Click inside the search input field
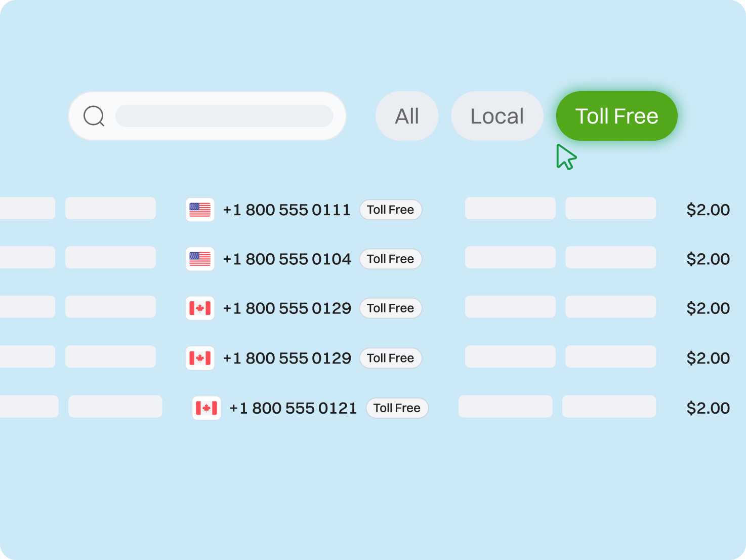 (x=225, y=116)
